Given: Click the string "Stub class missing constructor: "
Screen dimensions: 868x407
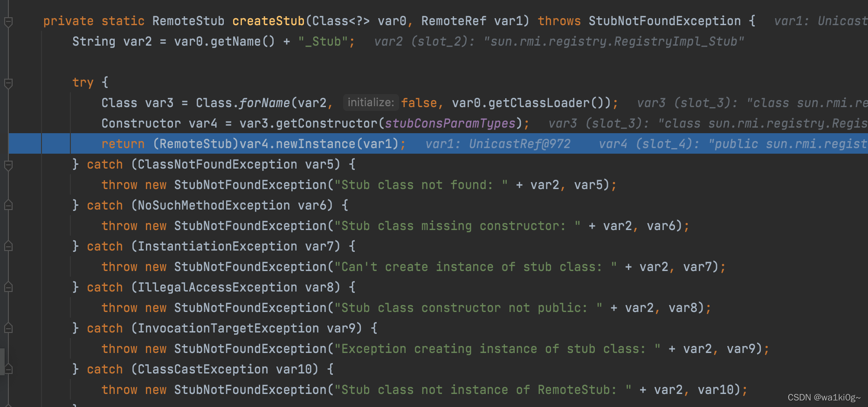Looking at the screenshot, I should (x=458, y=226).
